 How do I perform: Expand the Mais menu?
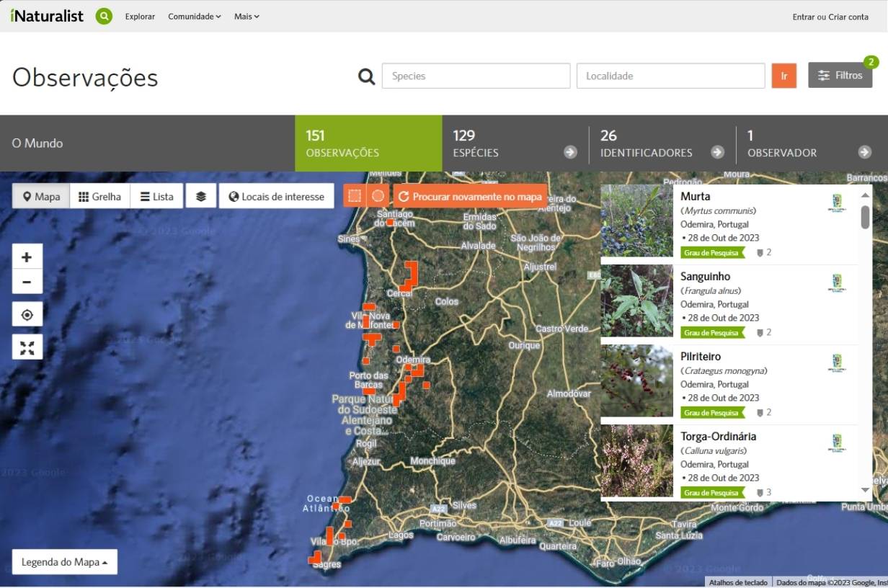click(x=247, y=17)
